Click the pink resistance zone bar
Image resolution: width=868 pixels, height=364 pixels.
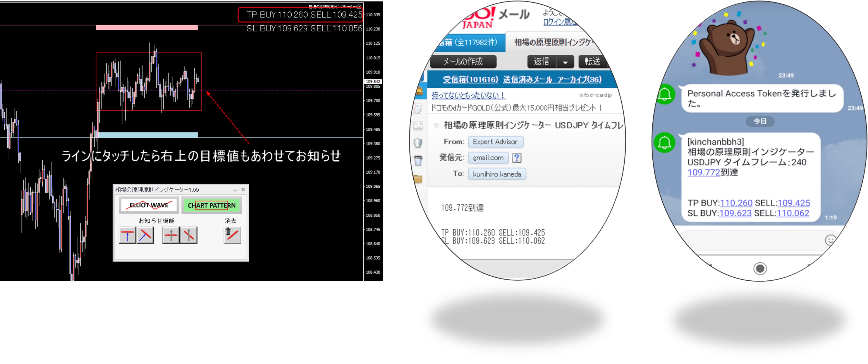point(146,28)
